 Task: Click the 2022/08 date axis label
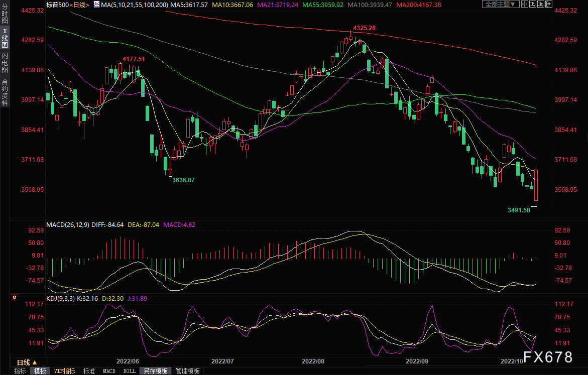tap(313, 361)
